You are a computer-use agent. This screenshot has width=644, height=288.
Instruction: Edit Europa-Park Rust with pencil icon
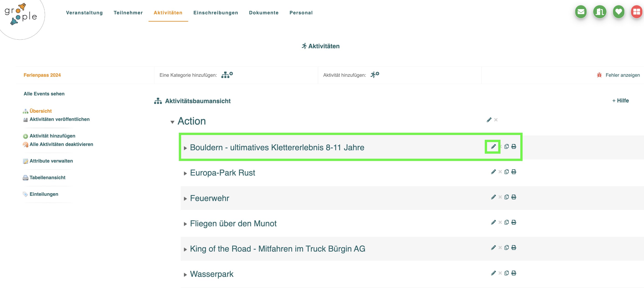pos(493,172)
